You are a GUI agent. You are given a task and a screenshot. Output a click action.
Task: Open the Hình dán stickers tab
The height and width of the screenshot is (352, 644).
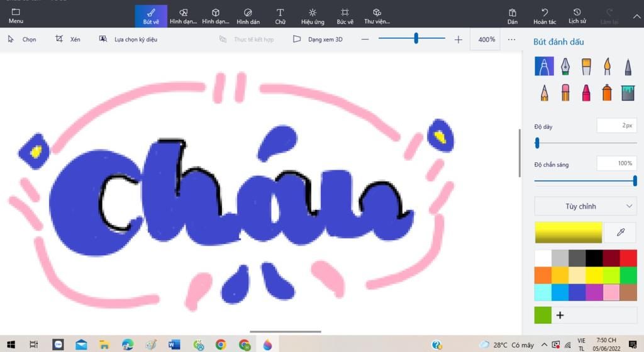248,16
